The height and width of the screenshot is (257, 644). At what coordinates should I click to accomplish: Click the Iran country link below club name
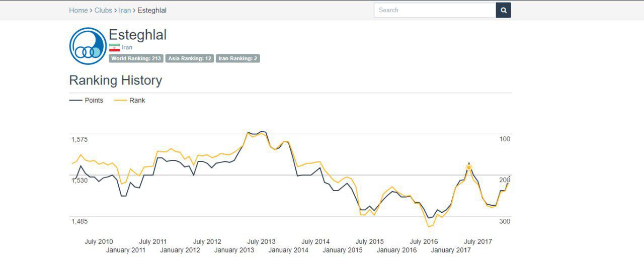[x=127, y=47]
